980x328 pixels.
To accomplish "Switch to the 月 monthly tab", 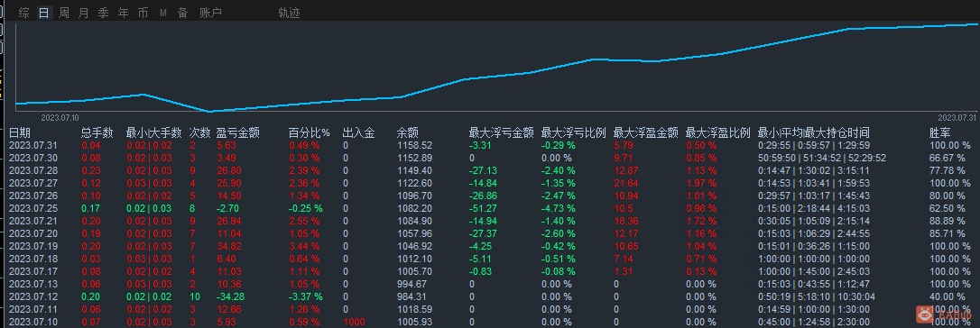I will pos(83,13).
